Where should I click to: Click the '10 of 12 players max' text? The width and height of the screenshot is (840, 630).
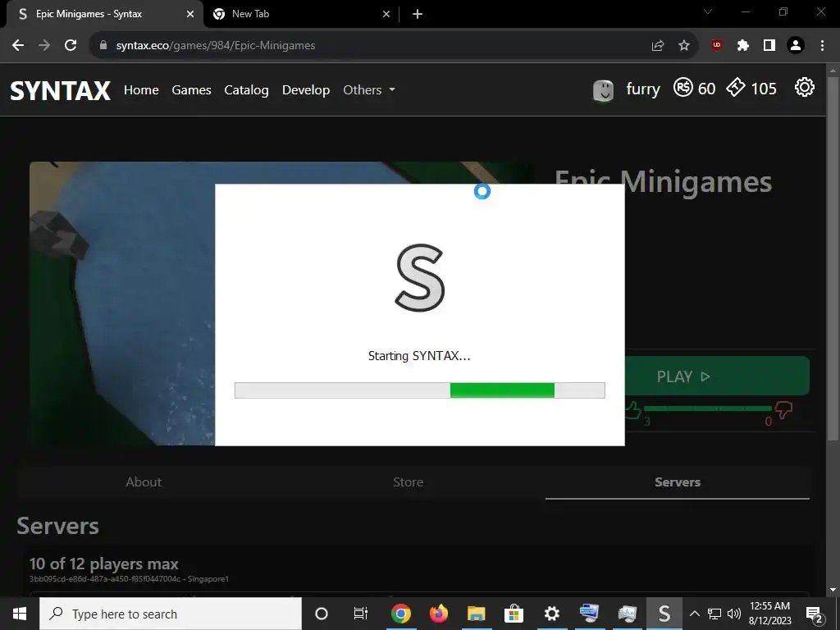pos(104,564)
